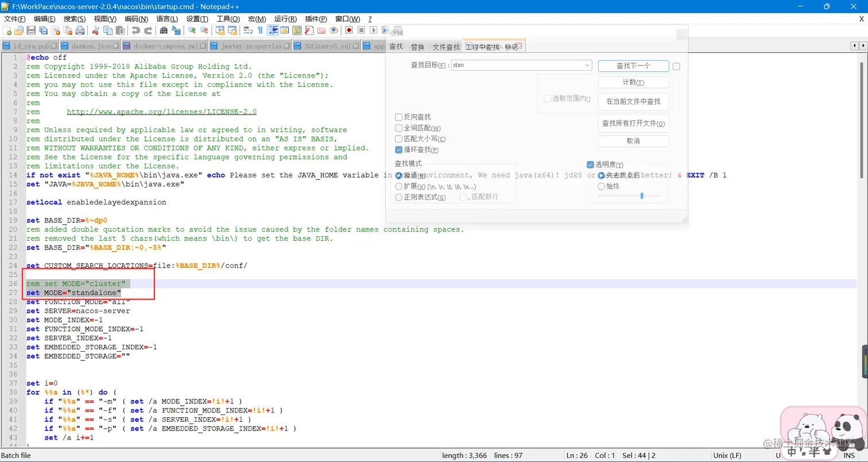Image resolution: width=868 pixels, height=462 pixels.
Task: Click the Close file toolbar icon
Action: coord(56,30)
